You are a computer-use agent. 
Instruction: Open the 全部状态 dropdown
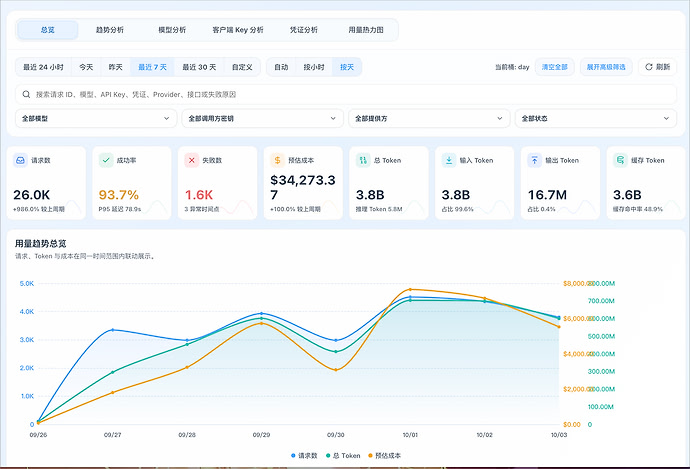click(x=596, y=118)
